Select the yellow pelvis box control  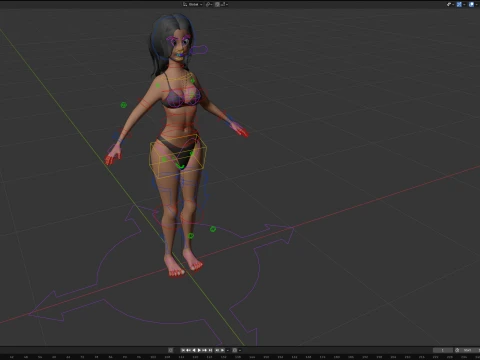[178, 155]
